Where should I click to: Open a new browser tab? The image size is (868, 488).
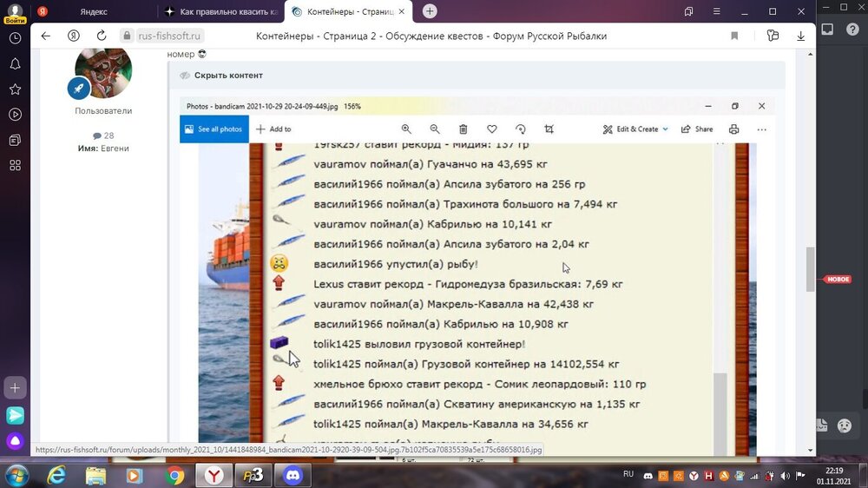(x=430, y=11)
